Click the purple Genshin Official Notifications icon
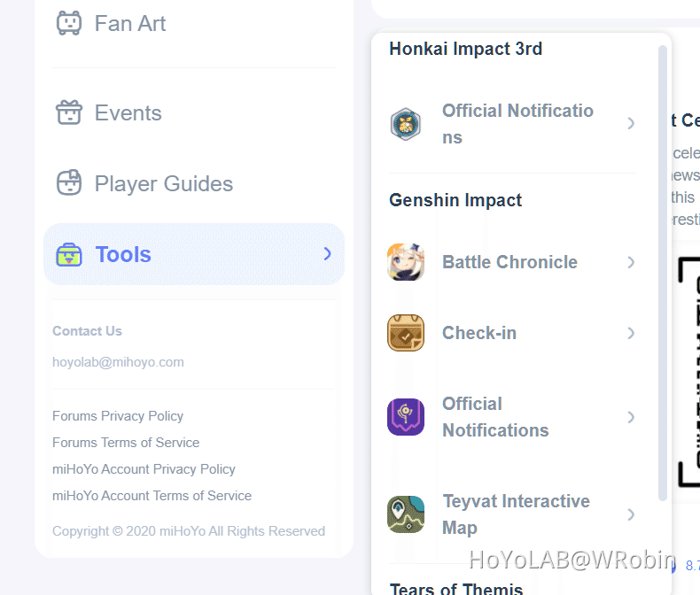Image resolution: width=700 pixels, height=595 pixels. 406,417
